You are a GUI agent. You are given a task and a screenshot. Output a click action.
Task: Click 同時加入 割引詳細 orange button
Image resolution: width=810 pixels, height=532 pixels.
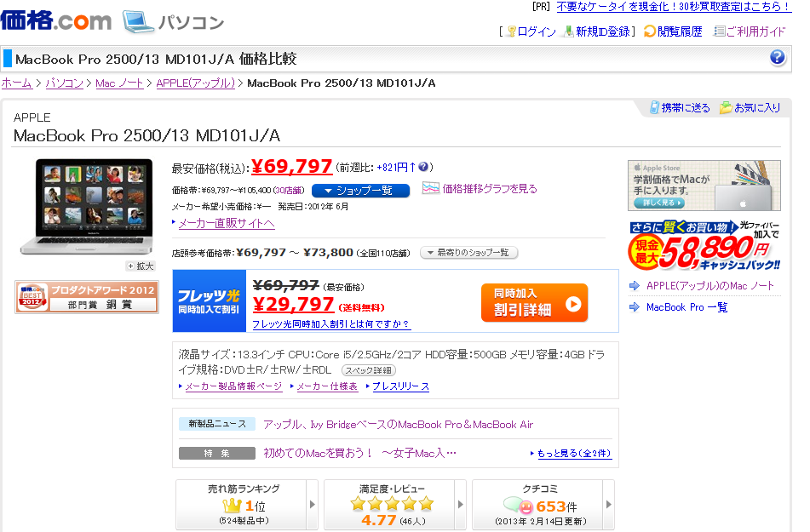pyautogui.click(x=534, y=303)
